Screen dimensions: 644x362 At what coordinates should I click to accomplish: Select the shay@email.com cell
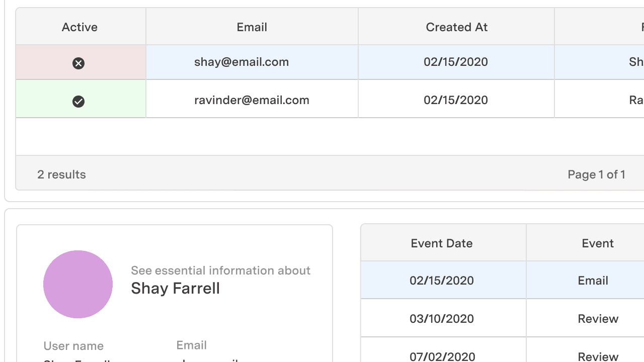(x=252, y=62)
